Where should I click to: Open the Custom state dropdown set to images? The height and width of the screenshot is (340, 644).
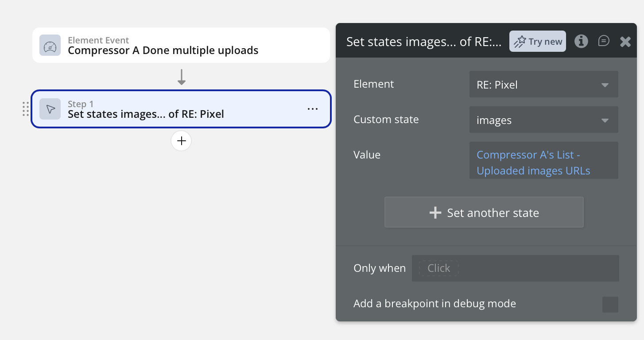point(543,120)
